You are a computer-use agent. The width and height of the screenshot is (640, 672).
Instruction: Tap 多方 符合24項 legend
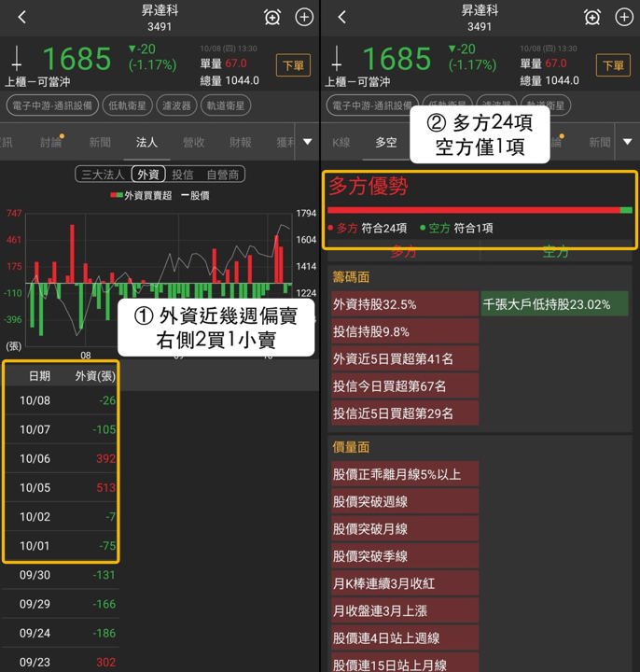368,228
